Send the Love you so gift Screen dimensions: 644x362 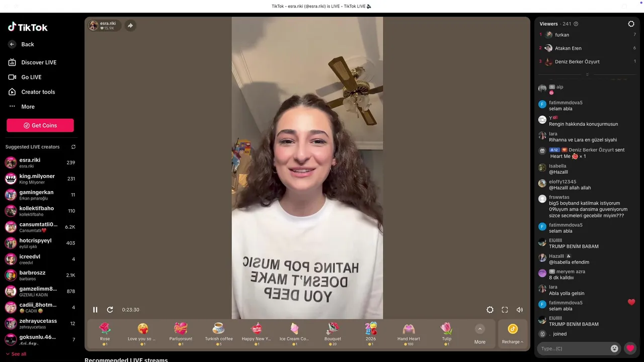[143, 334]
